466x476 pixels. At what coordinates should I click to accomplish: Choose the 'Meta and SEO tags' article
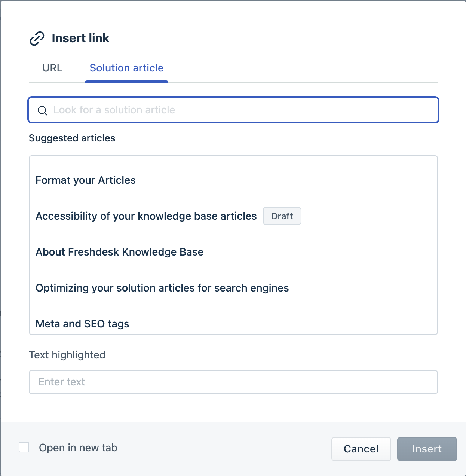(x=82, y=324)
